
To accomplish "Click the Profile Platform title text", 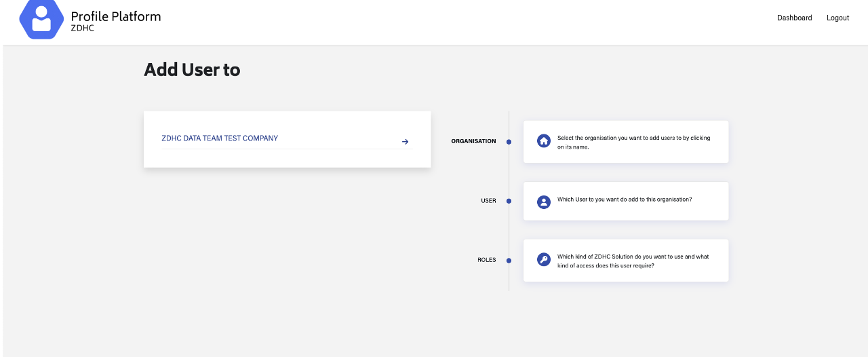I will tap(116, 16).
